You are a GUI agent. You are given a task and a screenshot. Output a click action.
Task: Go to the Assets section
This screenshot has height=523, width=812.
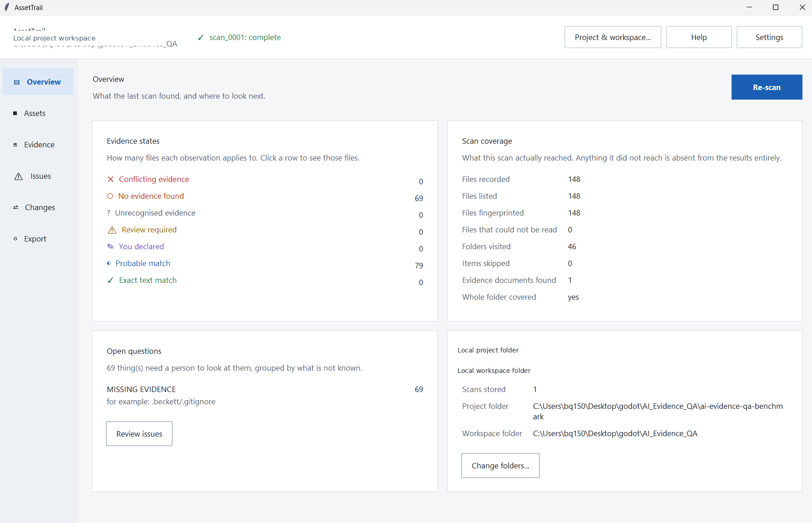pos(38,113)
